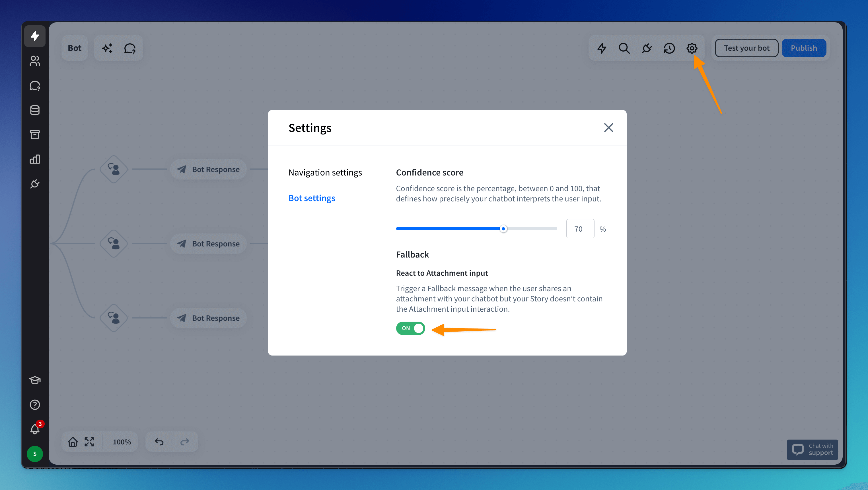The image size is (868, 490).
Task: Open the database icon in sidebar
Action: coord(35,110)
